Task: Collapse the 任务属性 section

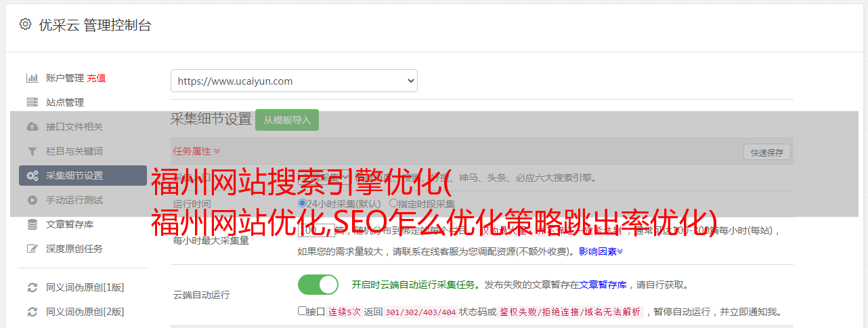Action: [196, 150]
